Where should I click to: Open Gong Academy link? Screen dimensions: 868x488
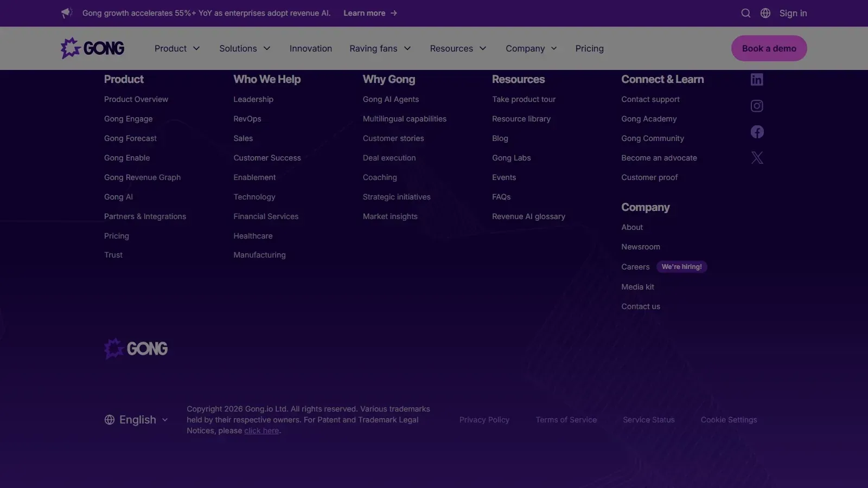coord(649,119)
